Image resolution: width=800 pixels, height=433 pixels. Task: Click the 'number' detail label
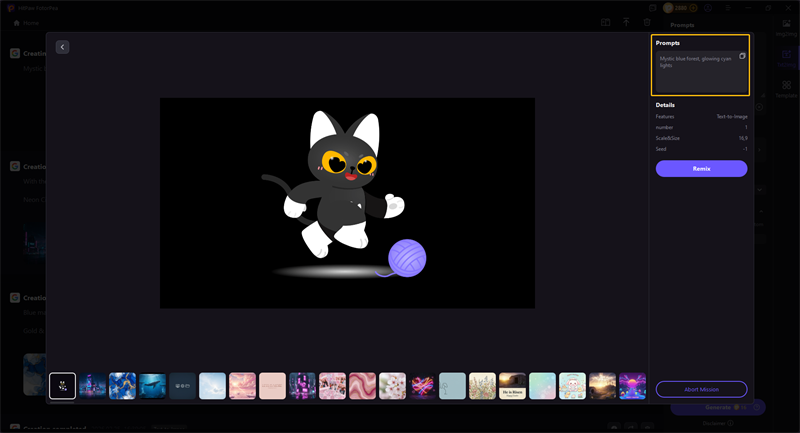coord(664,128)
